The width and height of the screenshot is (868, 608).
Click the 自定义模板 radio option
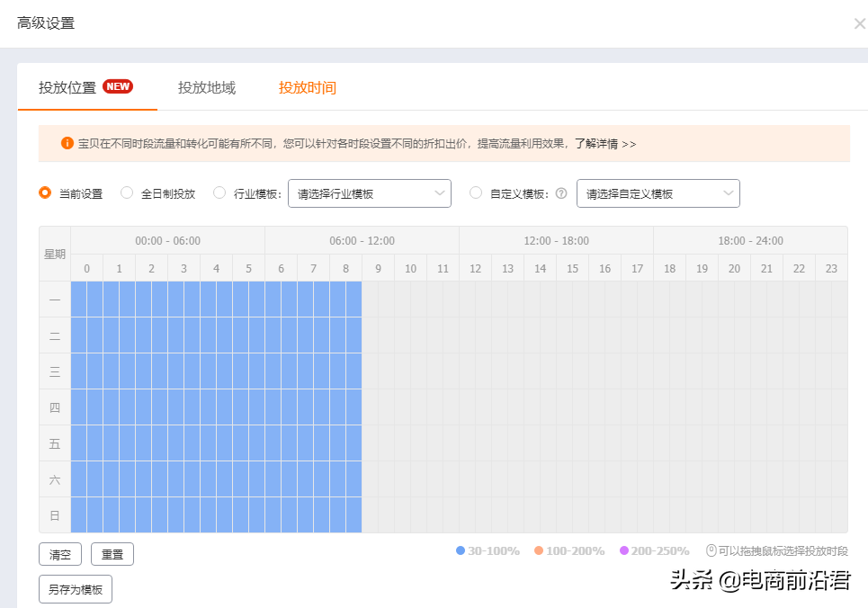tap(475, 192)
